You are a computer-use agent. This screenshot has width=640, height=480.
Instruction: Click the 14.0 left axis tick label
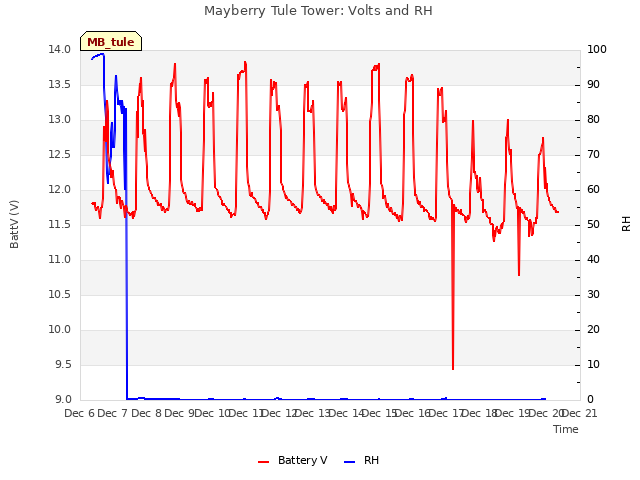tap(60, 49)
